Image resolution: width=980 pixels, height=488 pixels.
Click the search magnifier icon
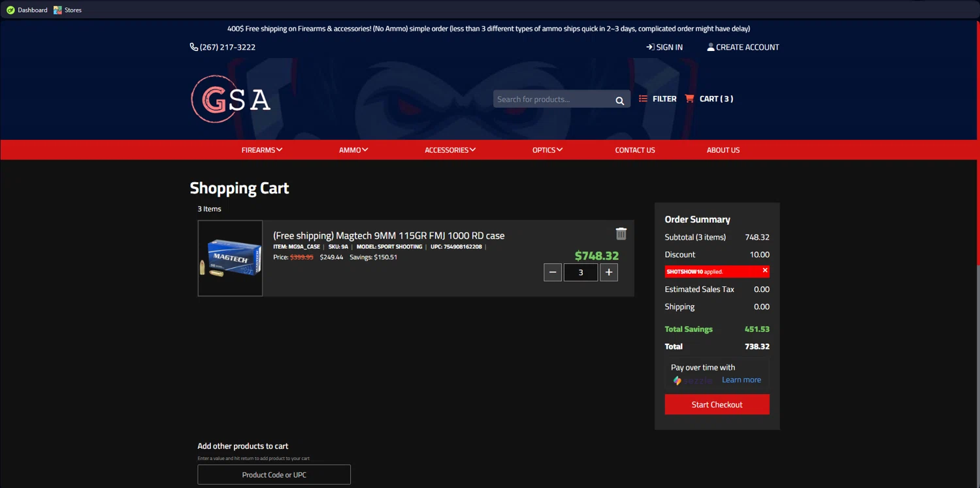(x=620, y=100)
